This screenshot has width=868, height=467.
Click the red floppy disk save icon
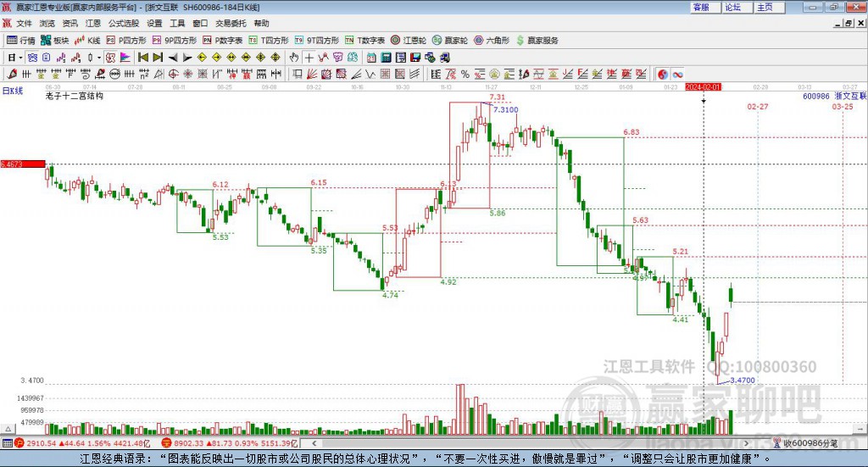click(415, 58)
